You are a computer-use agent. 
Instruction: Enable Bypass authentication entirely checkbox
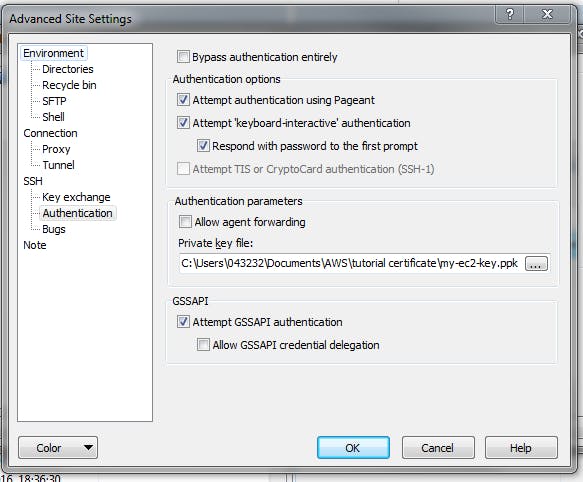[183, 57]
